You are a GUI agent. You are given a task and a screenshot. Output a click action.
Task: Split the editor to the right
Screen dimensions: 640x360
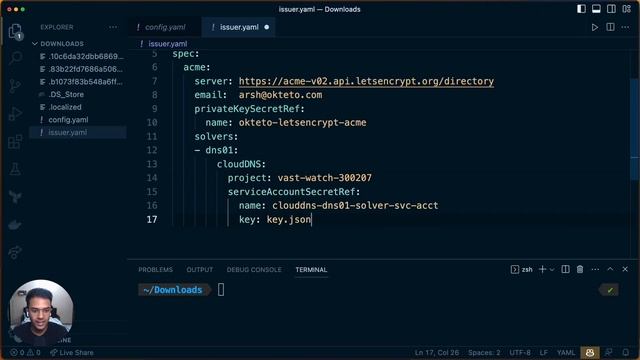coord(610,27)
